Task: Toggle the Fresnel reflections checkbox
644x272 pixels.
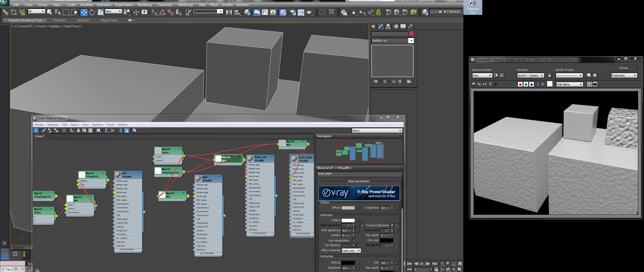Action: (392, 225)
